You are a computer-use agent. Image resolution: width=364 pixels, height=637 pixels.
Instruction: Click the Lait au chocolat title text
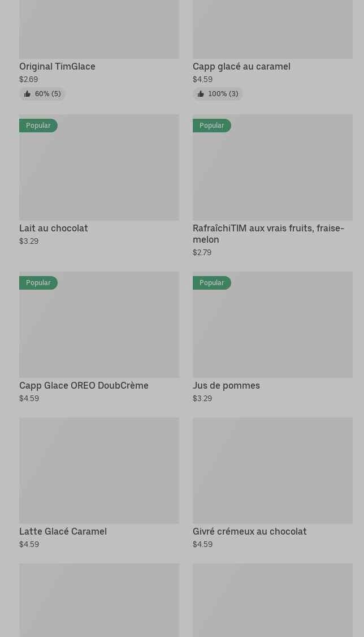54,229
